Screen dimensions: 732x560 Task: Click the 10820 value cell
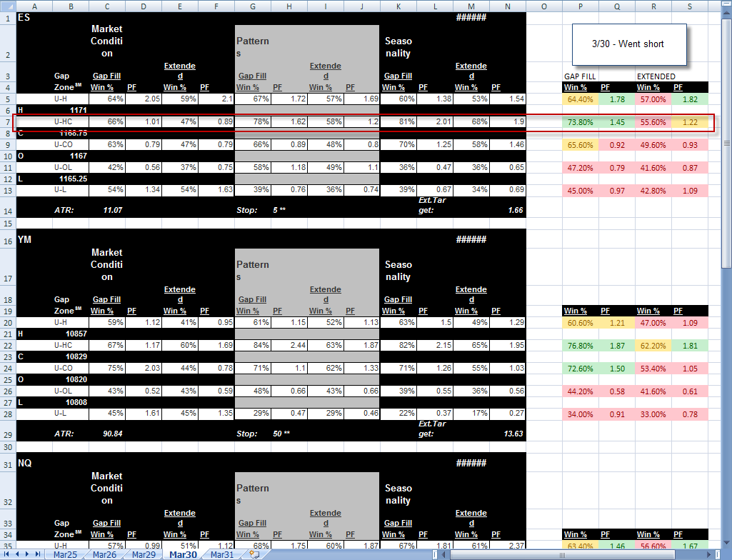point(71,380)
